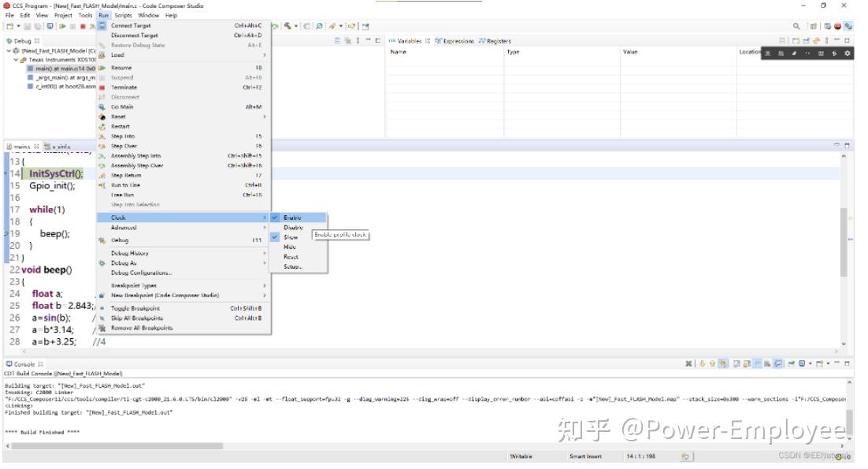The width and height of the screenshot is (868, 469).
Task: Collapse the Texas Instruments XDS100 debug node
Action: coord(14,58)
